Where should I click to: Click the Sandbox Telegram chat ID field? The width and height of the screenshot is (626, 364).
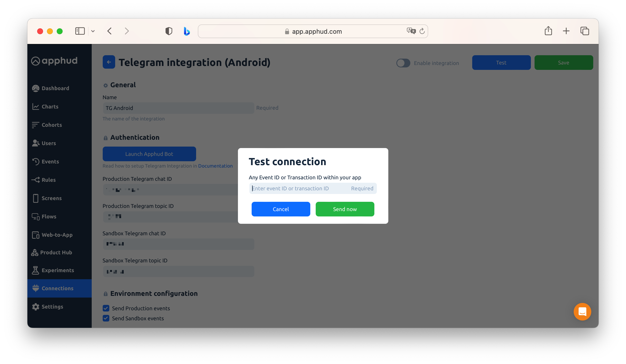(178, 244)
